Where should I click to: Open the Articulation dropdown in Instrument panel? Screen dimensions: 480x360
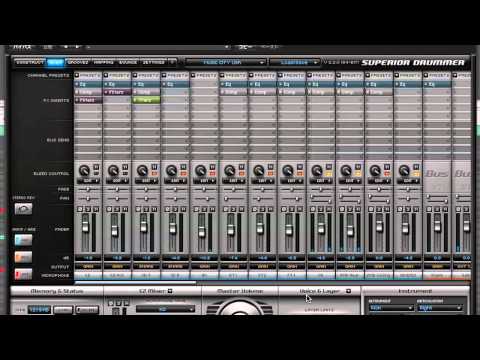click(440, 308)
